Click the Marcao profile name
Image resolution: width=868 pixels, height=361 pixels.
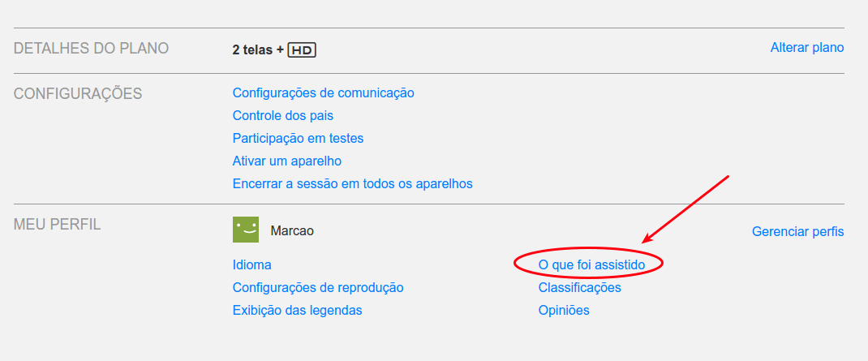pyautogui.click(x=292, y=231)
